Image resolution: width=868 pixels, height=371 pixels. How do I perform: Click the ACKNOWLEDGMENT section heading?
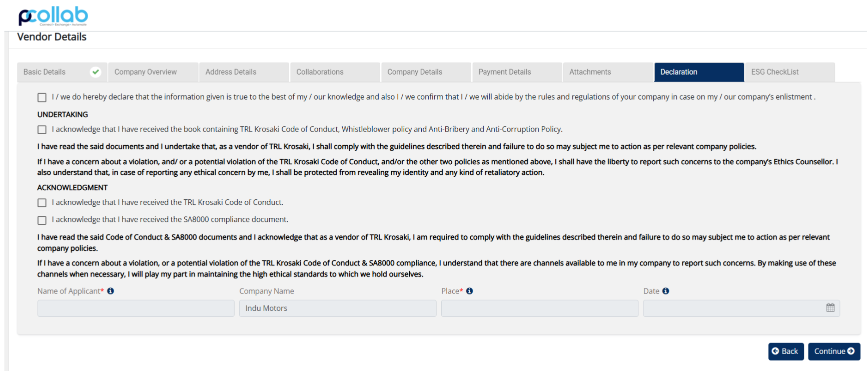click(x=73, y=188)
